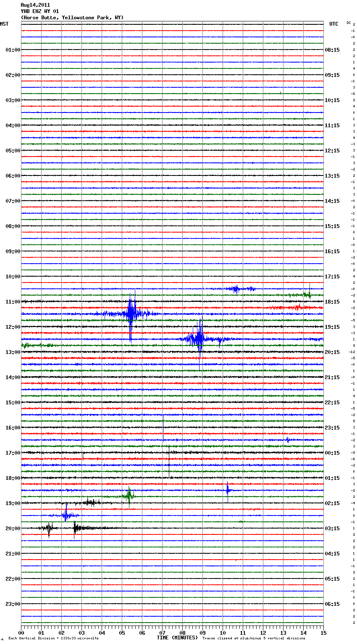Click the 03:00 MST time label

pyautogui.click(x=13, y=100)
